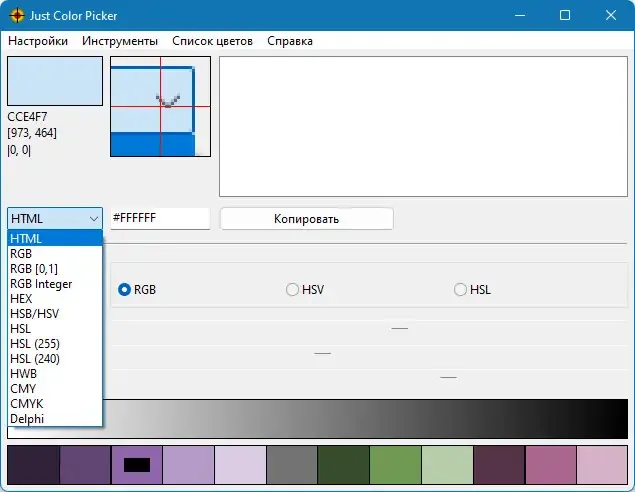The height and width of the screenshot is (492, 635).
Task: Choose RGB from the format list
Action: pyautogui.click(x=55, y=253)
